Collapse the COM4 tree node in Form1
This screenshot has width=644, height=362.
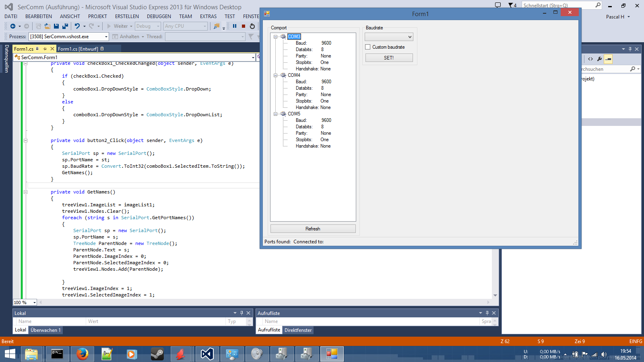pyautogui.click(x=276, y=75)
